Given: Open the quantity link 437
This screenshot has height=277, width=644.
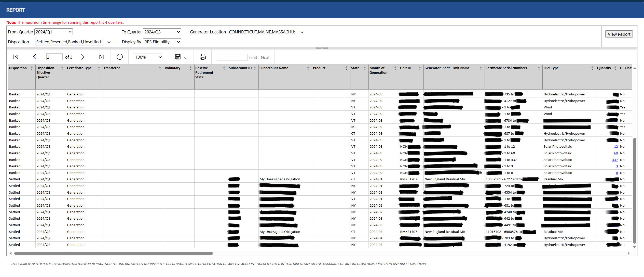Looking at the screenshot, I should [615, 160].
